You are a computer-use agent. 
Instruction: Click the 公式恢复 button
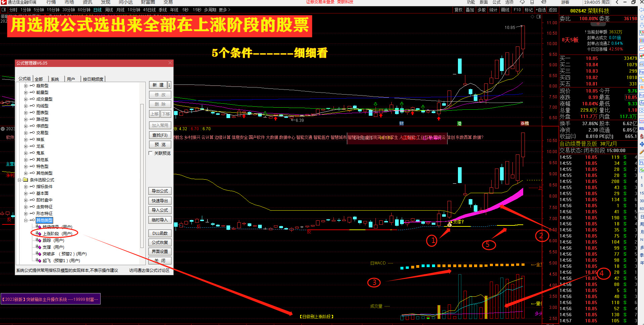click(160, 242)
